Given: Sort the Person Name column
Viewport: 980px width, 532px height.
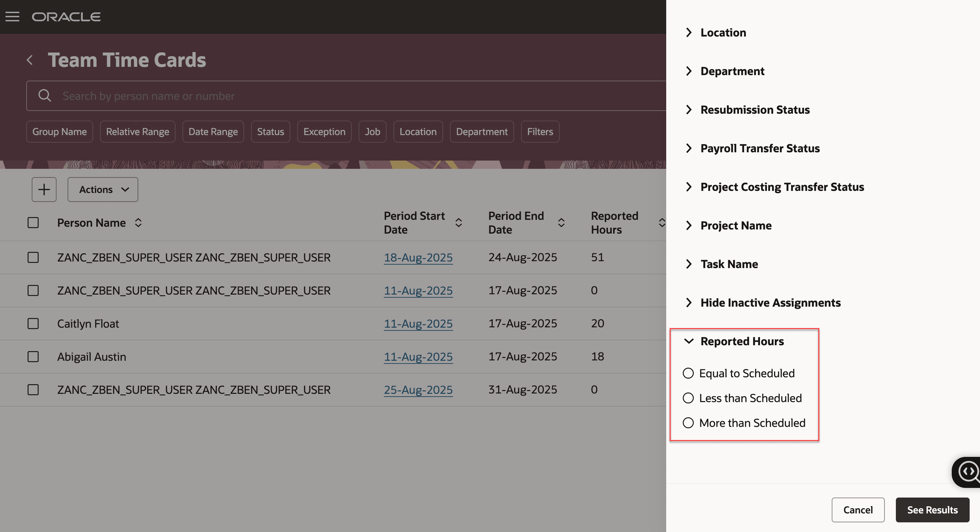Looking at the screenshot, I should (x=139, y=223).
